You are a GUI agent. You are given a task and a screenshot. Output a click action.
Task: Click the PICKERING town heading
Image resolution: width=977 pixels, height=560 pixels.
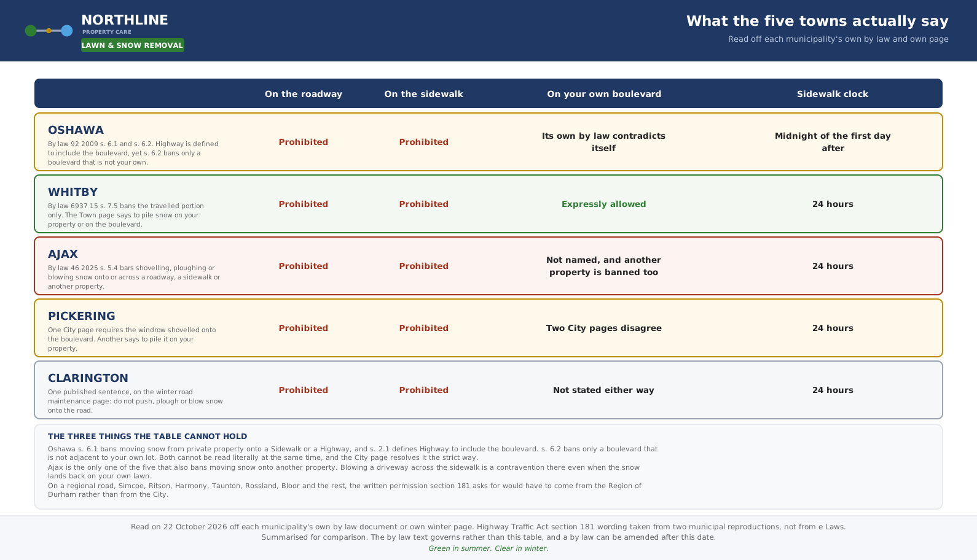click(82, 316)
